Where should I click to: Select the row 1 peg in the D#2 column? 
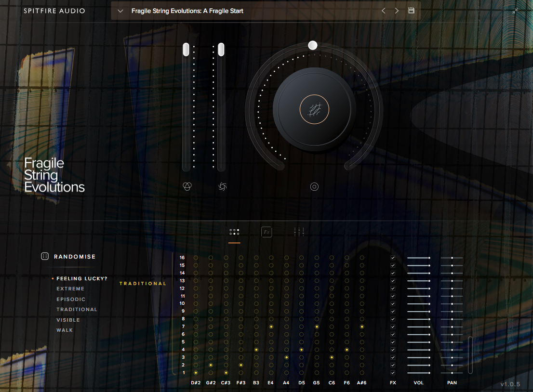pos(196,373)
